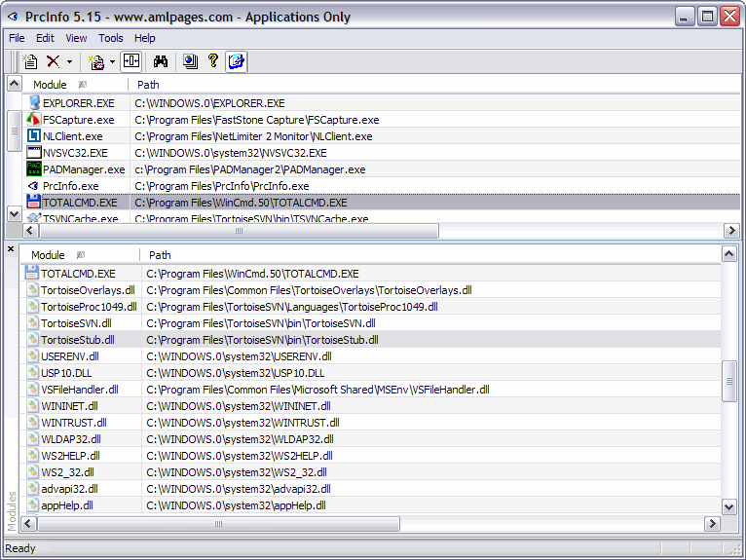Click modules pane horizontal scrollbar thumb
This screenshot has height=560, width=746.
pyautogui.click(x=218, y=524)
